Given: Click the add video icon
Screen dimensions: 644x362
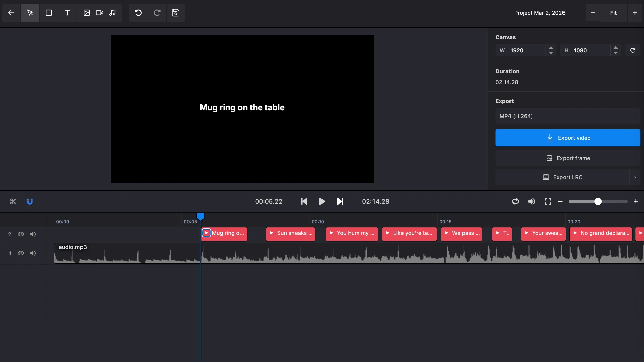Looking at the screenshot, I should coord(99,13).
